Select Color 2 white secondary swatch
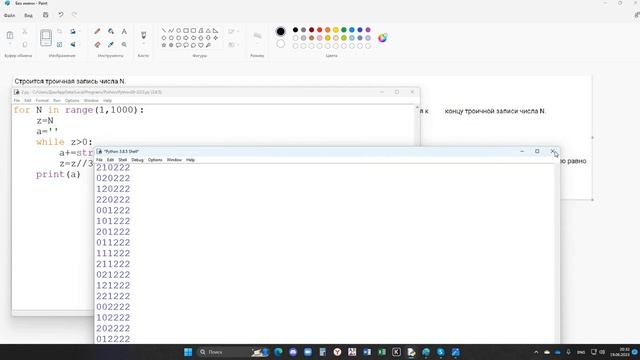Image resolution: width=640 pixels, height=360 pixels. coord(280,44)
